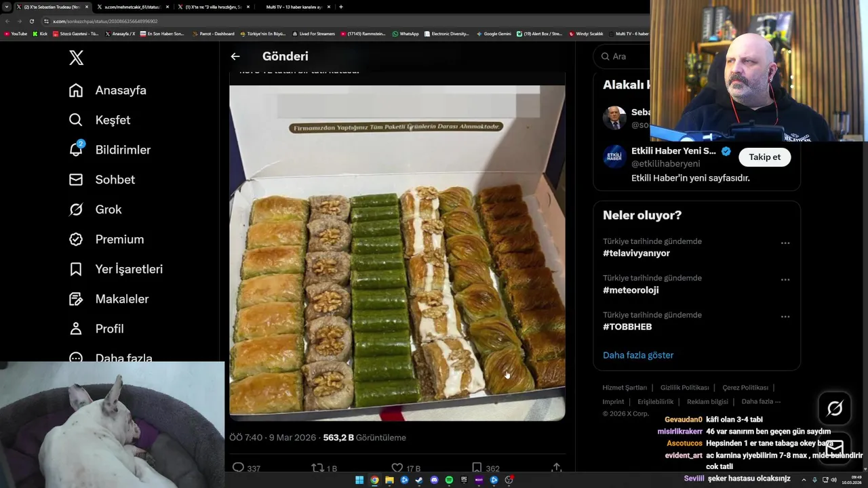Open floating Grok button at right
Image resolution: width=868 pixels, height=488 pixels.
835,408
